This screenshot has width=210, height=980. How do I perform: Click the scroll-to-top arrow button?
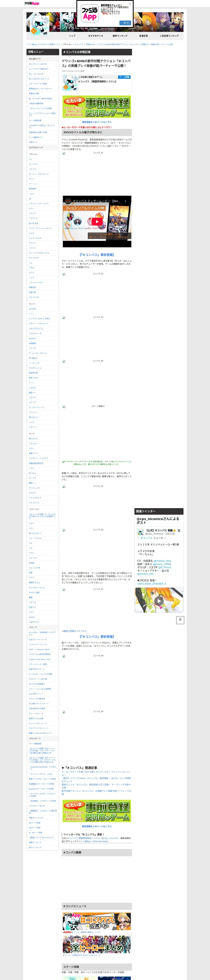coord(180,620)
